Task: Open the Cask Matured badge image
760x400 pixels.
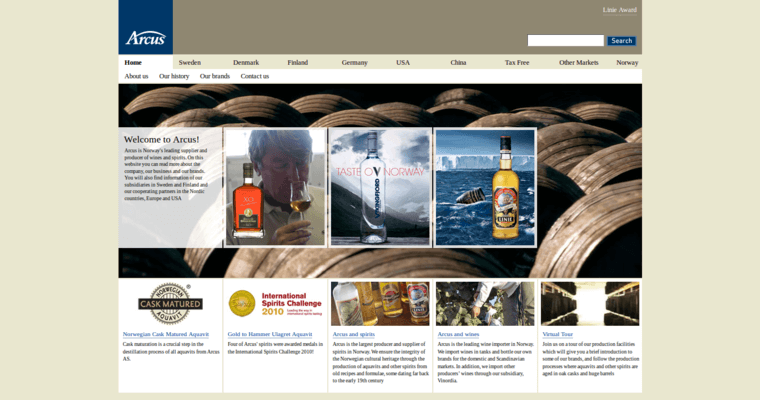Action: click(x=170, y=303)
